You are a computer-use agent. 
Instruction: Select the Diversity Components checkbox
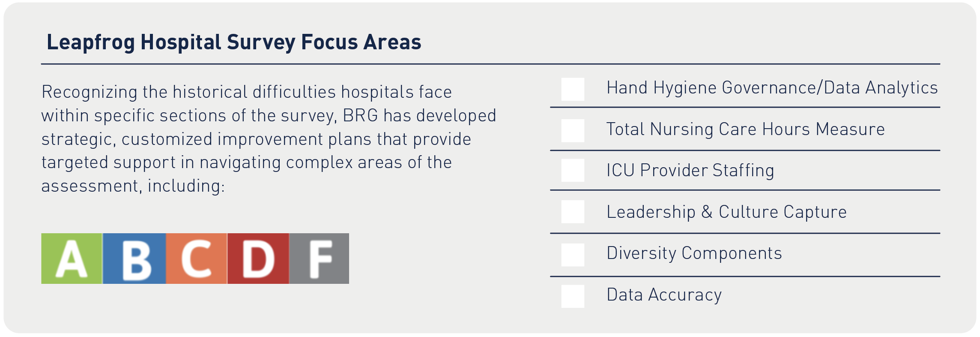point(573,255)
